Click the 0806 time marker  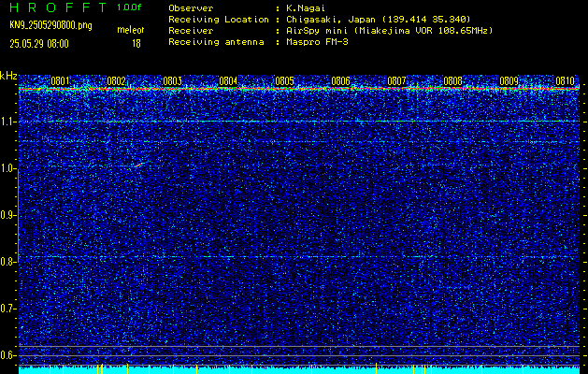click(x=340, y=81)
